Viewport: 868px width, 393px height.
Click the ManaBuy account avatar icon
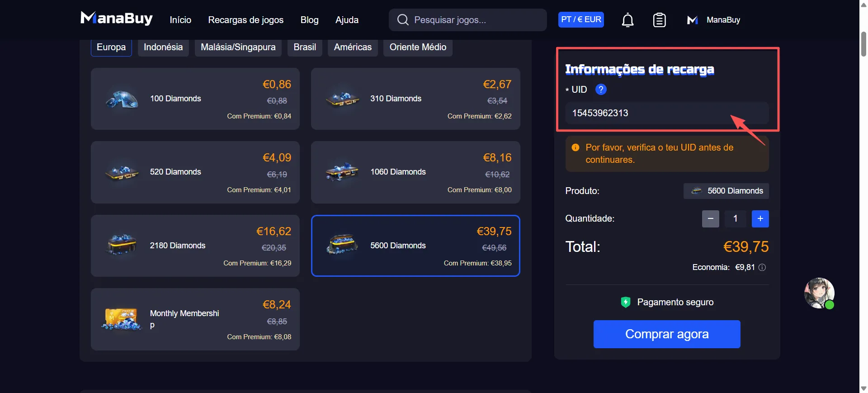coord(692,20)
